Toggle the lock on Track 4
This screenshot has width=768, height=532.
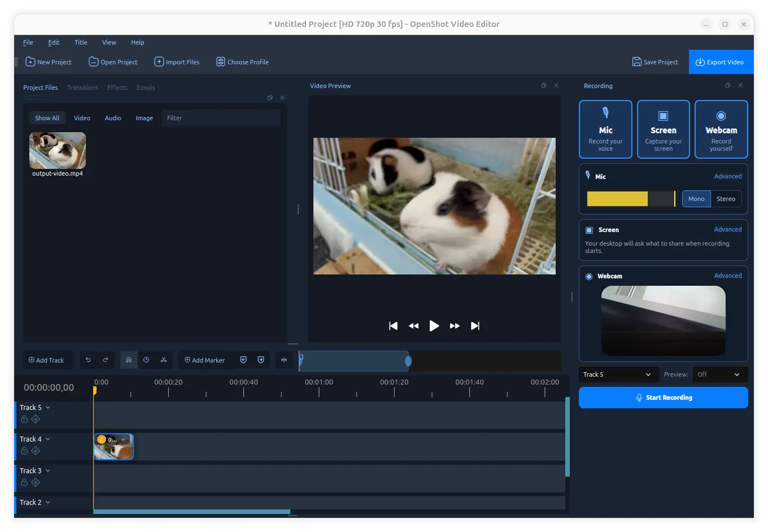[x=24, y=451]
